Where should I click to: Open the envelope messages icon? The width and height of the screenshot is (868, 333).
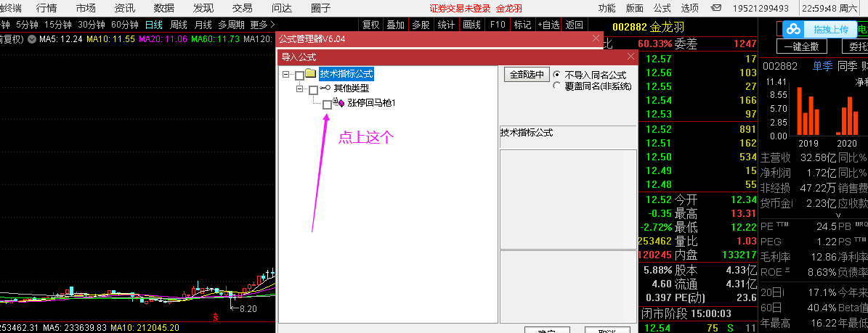coord(715,8)
